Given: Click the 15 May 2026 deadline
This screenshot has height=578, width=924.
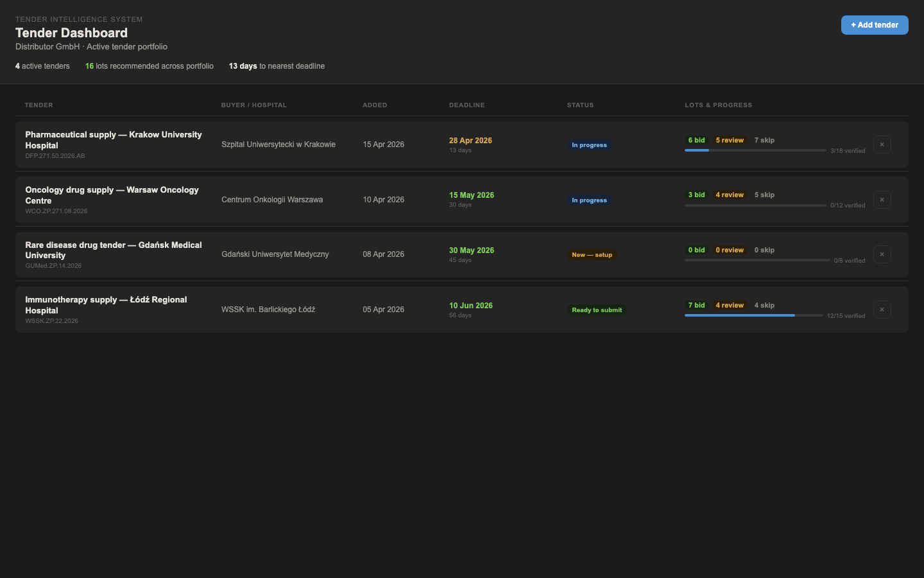Looking at the screenshot, I should (x=472, y=195).
